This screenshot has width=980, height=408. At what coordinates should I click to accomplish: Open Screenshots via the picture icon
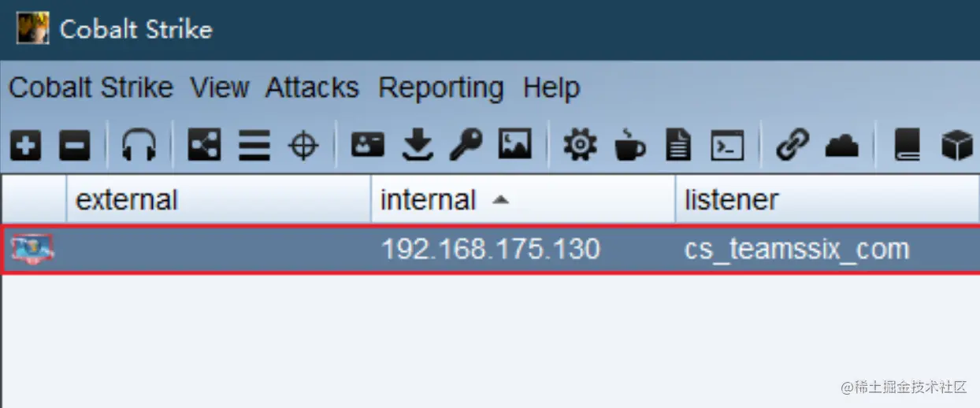point(515,146)
